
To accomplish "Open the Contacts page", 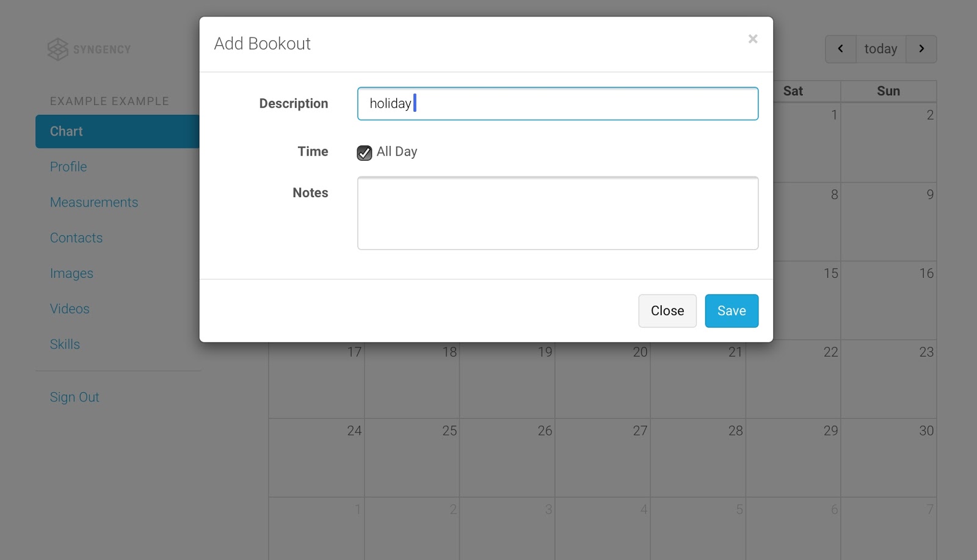I will tap(76, 238).
